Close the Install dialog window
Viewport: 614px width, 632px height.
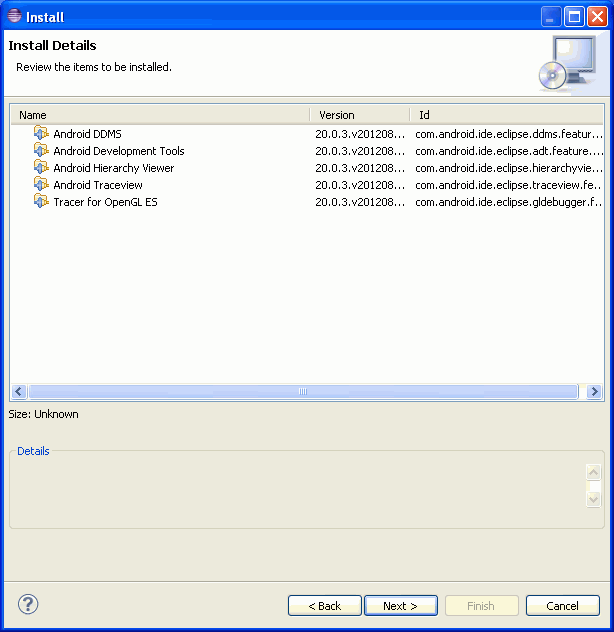(x=597, y=17)
